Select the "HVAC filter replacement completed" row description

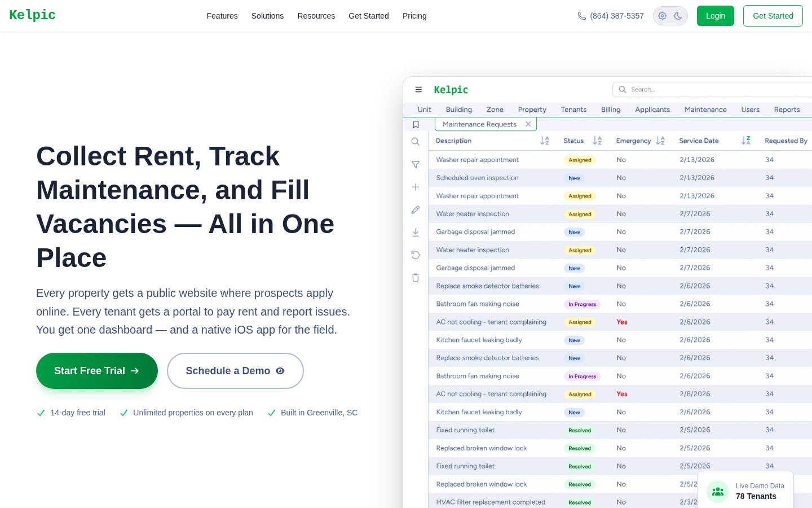491,502
